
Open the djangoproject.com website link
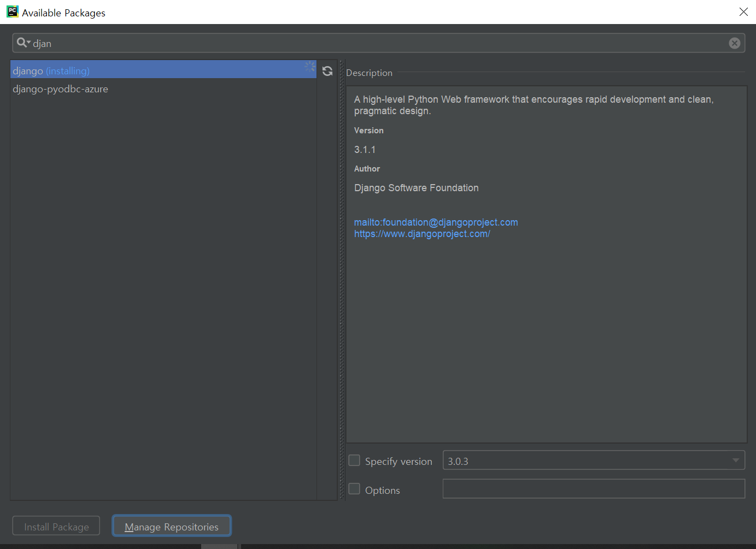click(422, 234)
